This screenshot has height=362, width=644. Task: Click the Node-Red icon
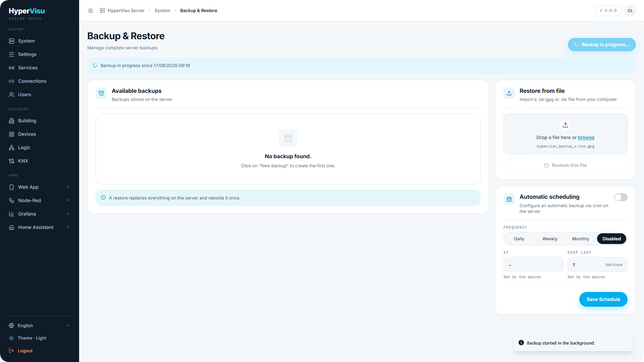tap(11, 200)
